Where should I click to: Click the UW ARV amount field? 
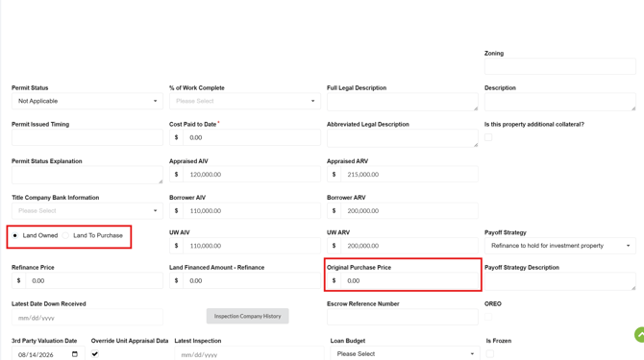click(x=409, y=246)
